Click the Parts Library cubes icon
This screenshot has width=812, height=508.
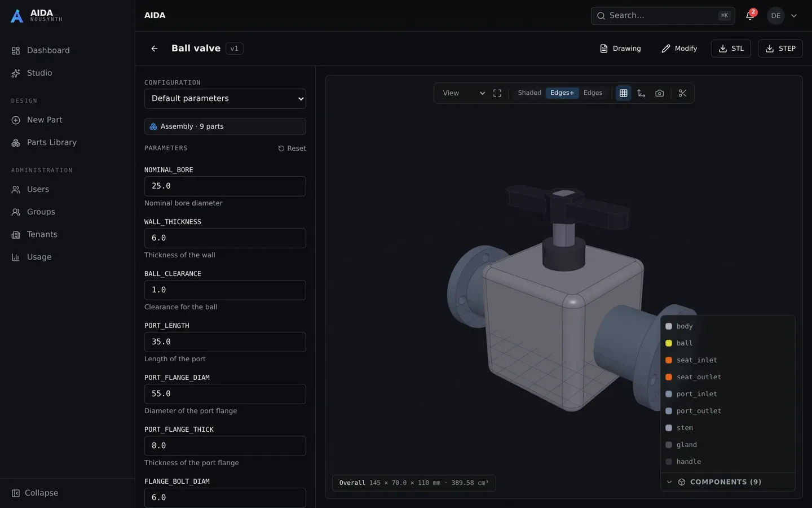16,143
